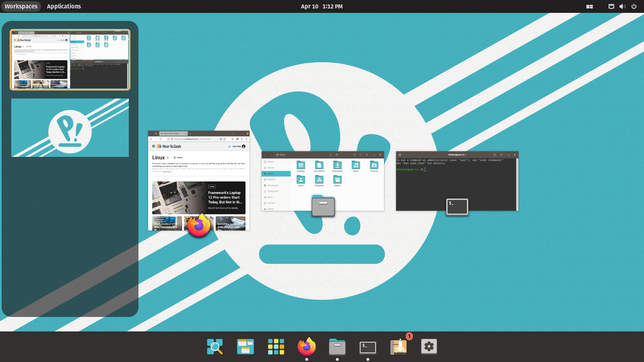Click the new tab icon in Terminal title bar
The height and width of the screenshot is (362, 644).
click(x=400, y=155)
